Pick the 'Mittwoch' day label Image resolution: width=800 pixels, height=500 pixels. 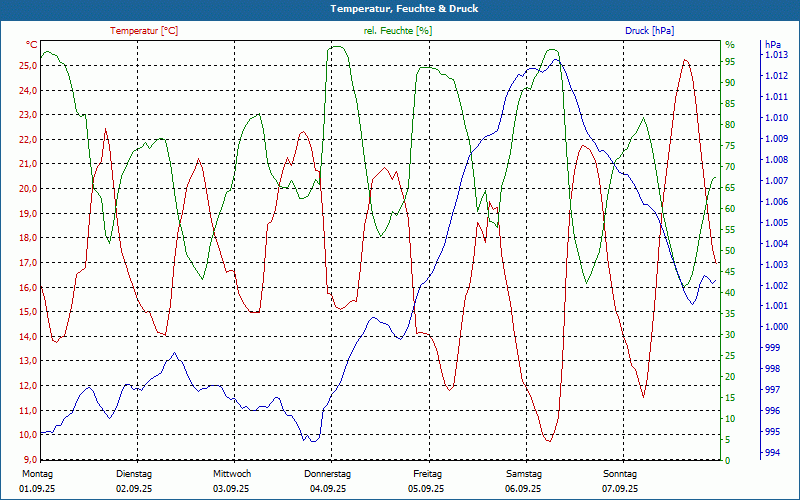coord(232,474)
